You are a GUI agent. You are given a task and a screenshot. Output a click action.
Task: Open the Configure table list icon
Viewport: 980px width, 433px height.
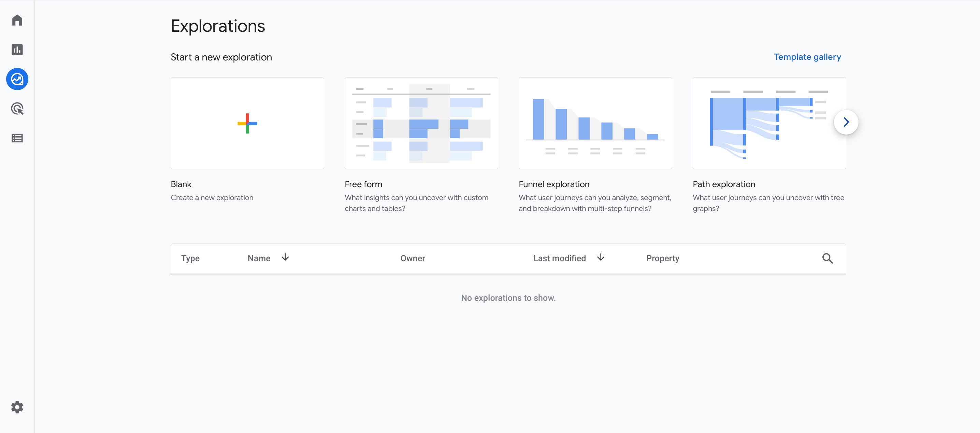click(x=17, y=138)
